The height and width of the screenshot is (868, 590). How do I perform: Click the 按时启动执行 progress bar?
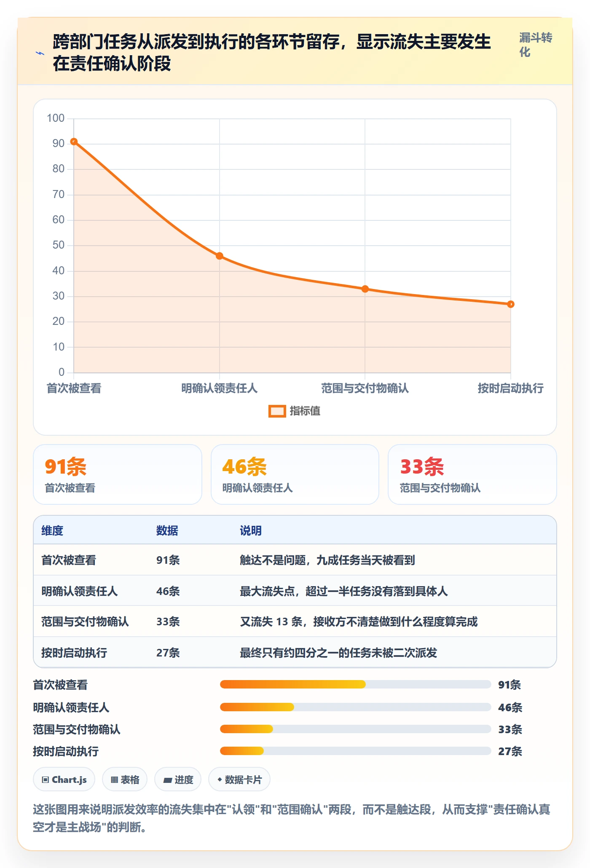coord(356,751)
